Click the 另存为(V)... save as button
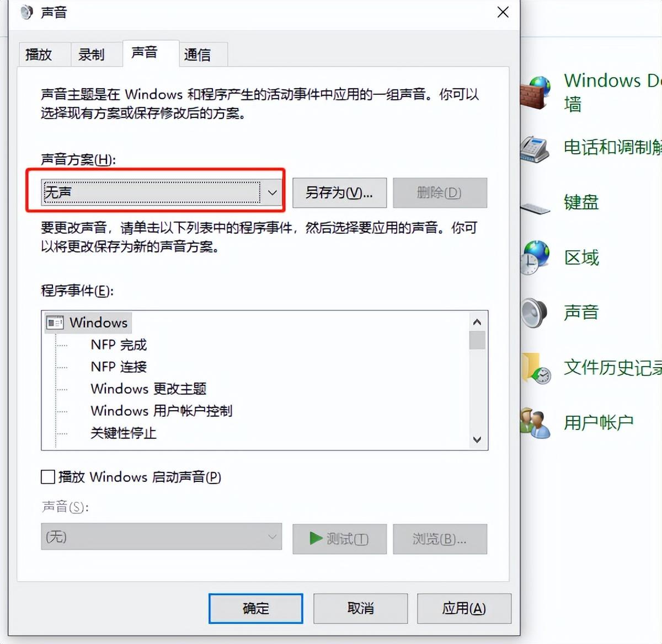This screenshot has height=644, width=662. pyautogui.click(x=339, y=192)
